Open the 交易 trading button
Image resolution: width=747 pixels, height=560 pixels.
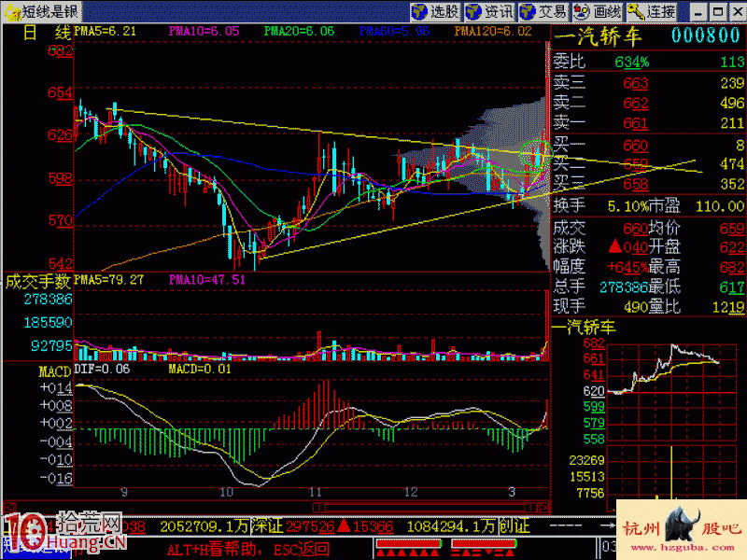[x=543, y=11]
